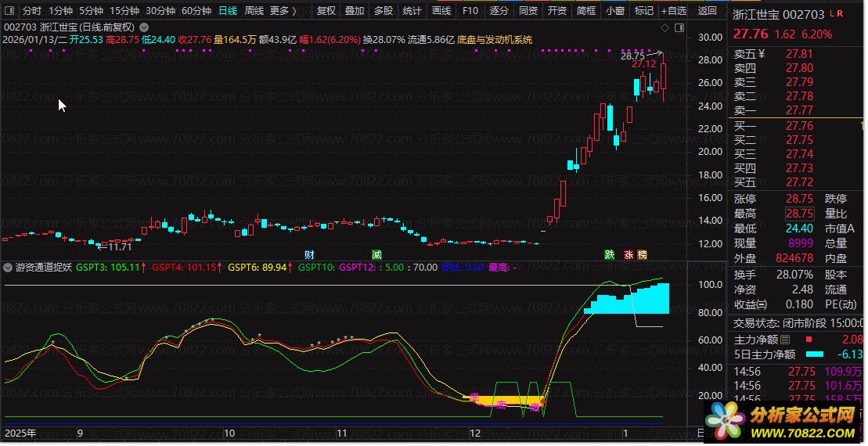Image resolution: width=868 pixels, height=446 pixels.
Task: Click the 跌 marker icon
Action: click(610, 254)
